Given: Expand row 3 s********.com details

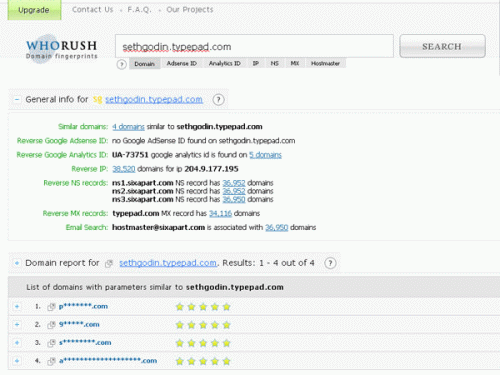Looking at the screenshot, I should point(17,342).
